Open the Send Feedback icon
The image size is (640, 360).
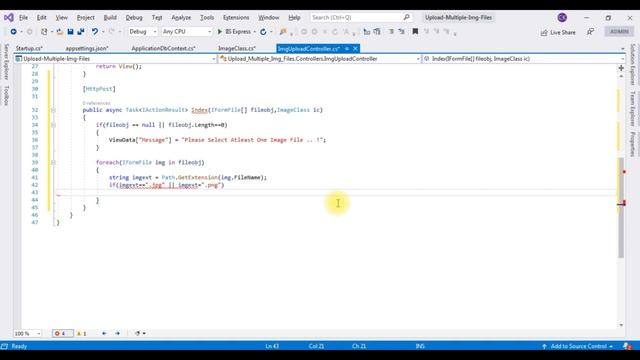(x=590, y=31)
